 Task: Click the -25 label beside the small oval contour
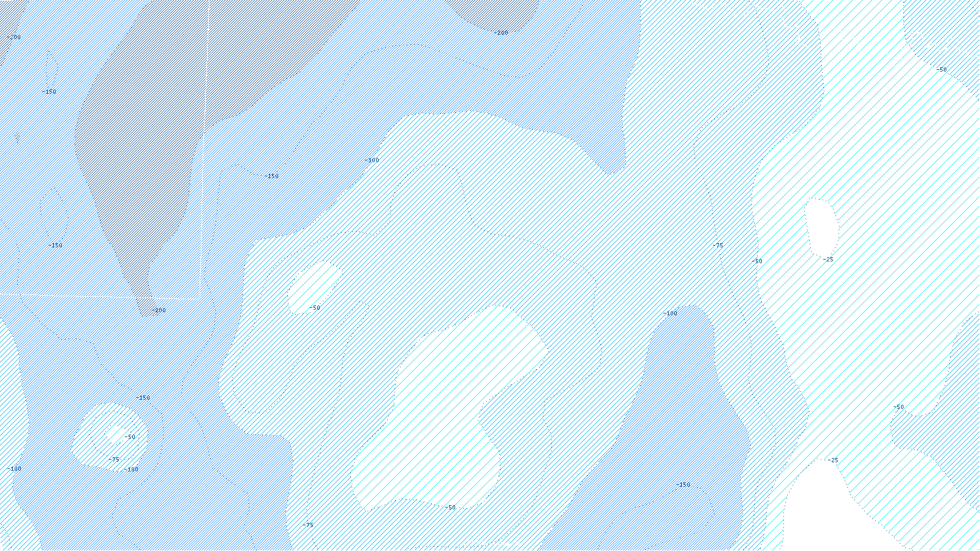tap(828, 260)
